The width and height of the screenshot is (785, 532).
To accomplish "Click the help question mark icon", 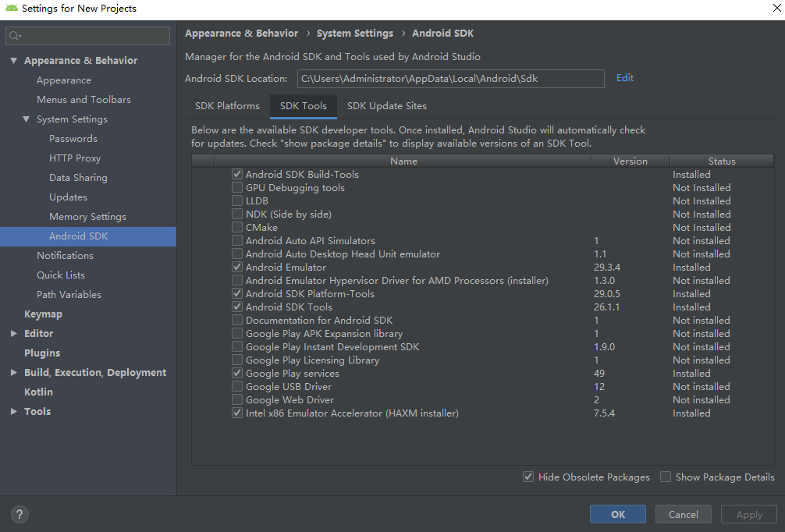I will coord(20,514).
